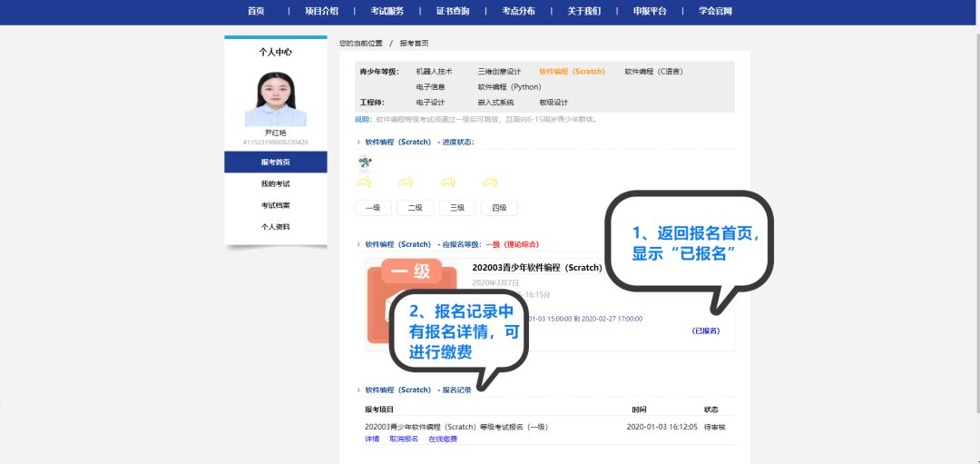Click the footprint icon above the 四级 button
Screen dimensions: 980x464
[490, 182]
